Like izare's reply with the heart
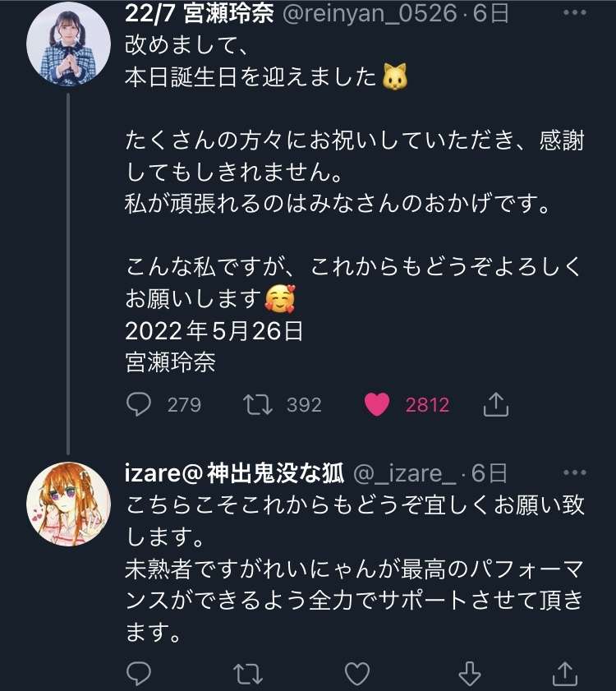This screenshot has width=616, height=691. coord(356,675)
